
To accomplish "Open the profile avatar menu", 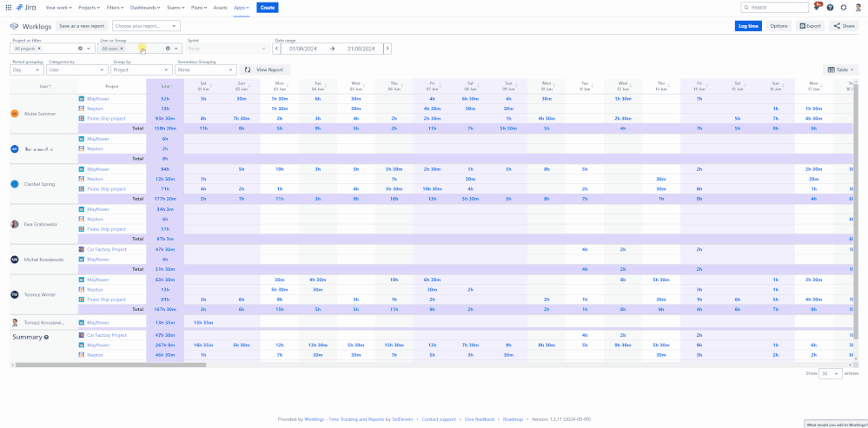I will (x=858, y=8).
